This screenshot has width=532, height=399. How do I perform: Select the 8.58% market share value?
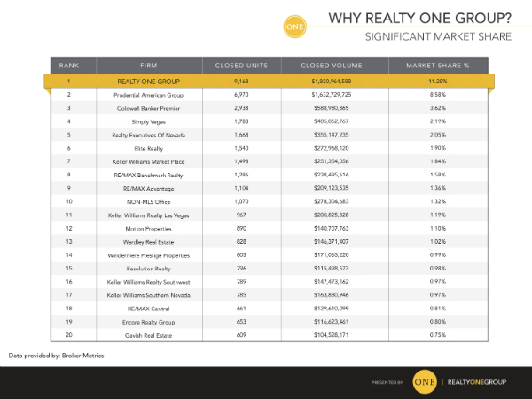point(438,95)
